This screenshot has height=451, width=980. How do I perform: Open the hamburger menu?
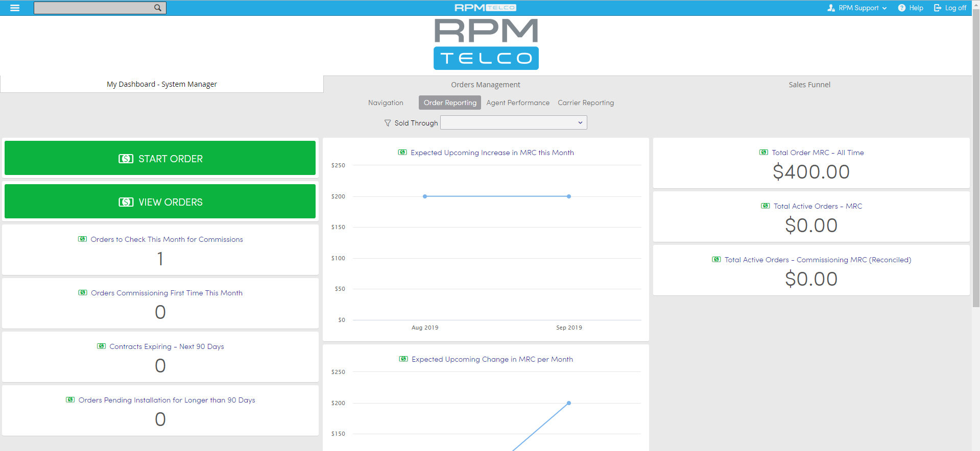pyautogui.click(x=15, y=8)
